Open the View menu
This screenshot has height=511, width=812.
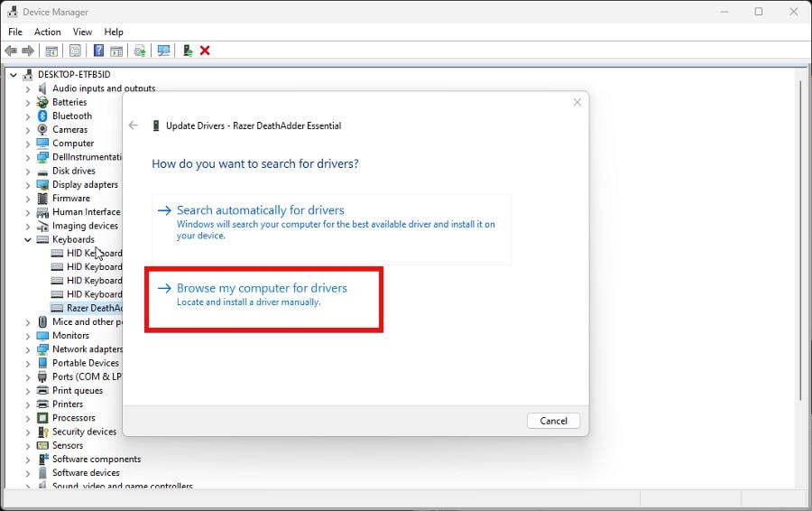[x=82, y=32]
